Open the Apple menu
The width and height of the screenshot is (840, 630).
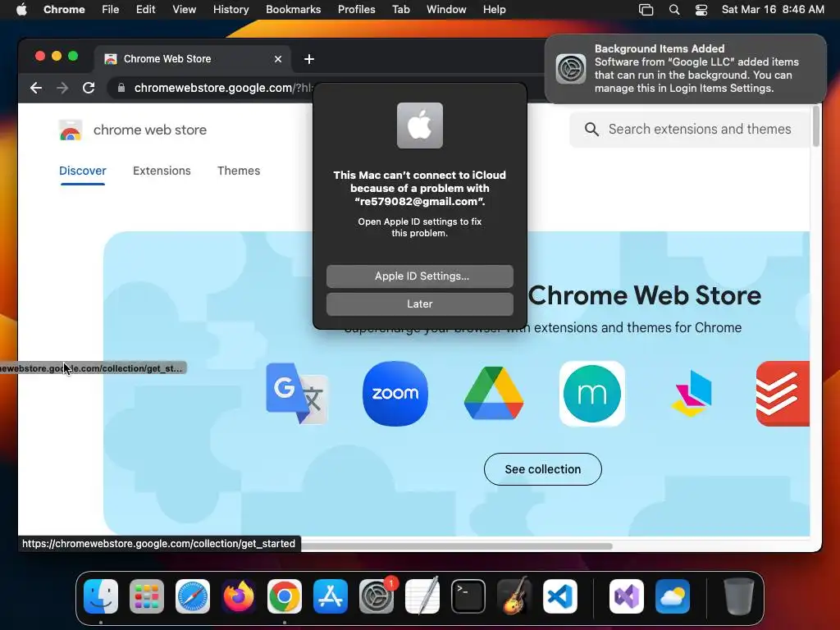pos(21,9)
